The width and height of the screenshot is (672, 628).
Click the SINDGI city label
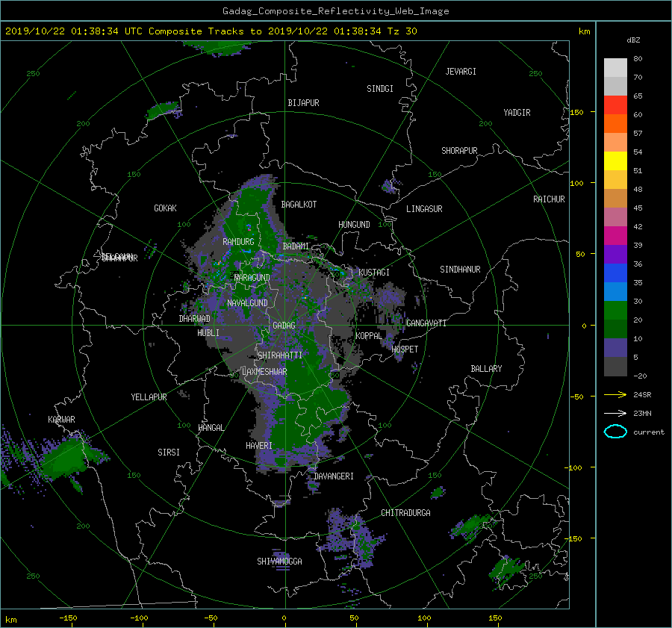(380, 89)
